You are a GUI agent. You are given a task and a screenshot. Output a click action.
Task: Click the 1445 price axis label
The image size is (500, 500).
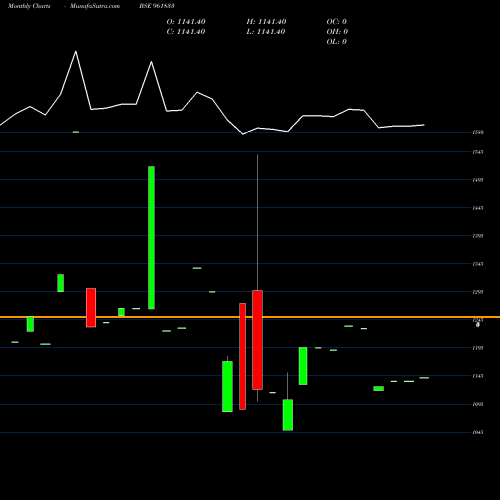478,208
